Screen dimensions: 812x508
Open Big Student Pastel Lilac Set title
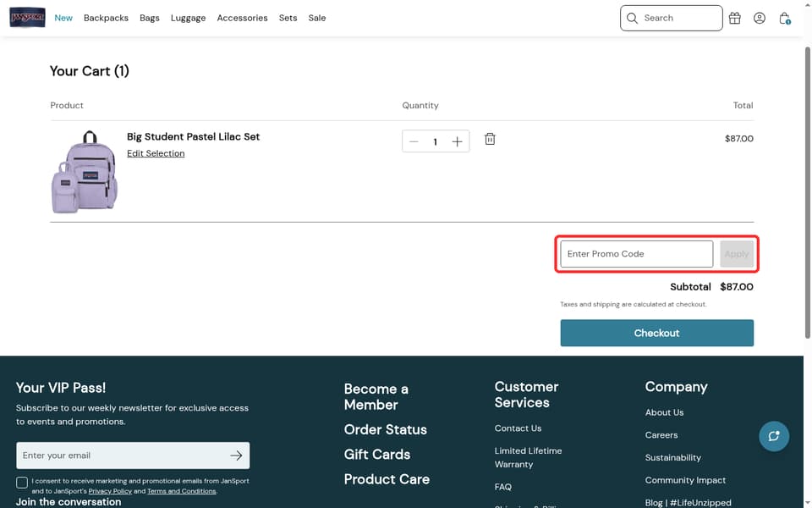(193, 137)
